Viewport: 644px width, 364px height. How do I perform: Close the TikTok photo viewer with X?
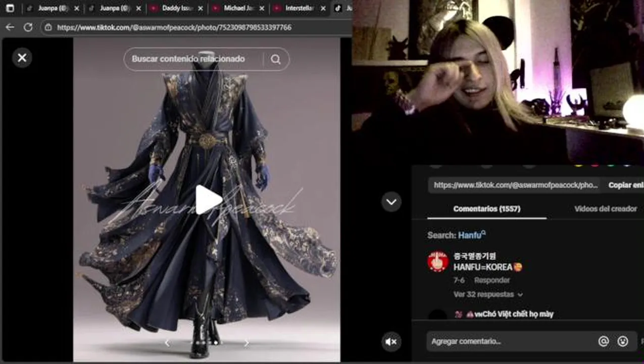tap(22, 58)
